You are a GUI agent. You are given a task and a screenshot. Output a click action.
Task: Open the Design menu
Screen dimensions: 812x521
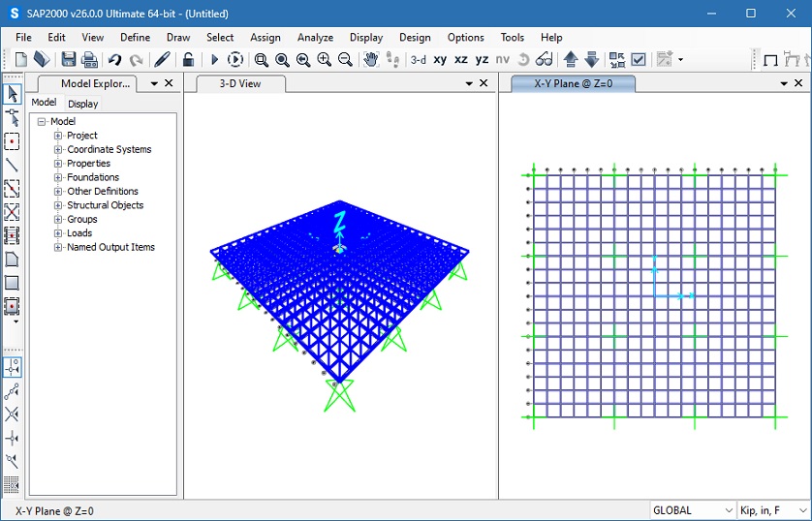pos(415,37)
